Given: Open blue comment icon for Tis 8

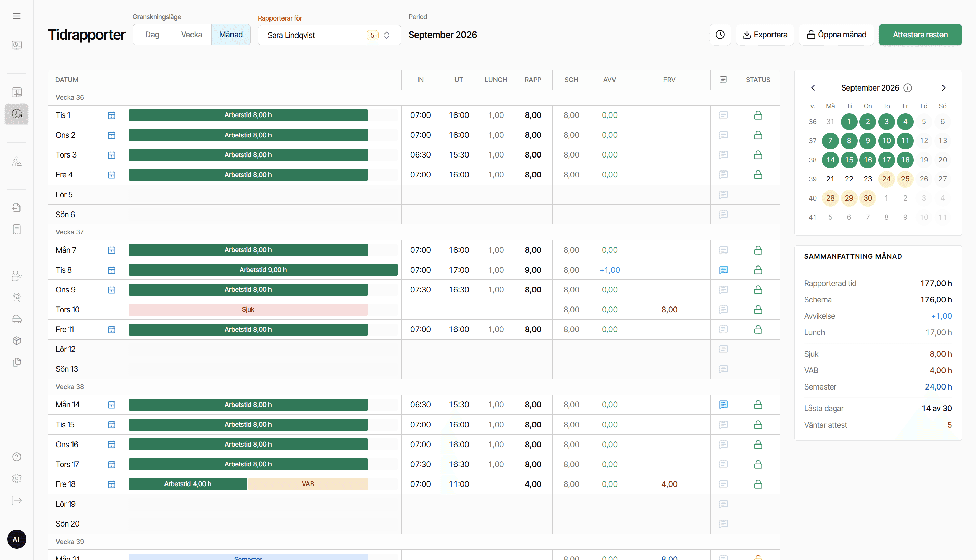Looking at the screenshot, I should (x=724, y=270).
